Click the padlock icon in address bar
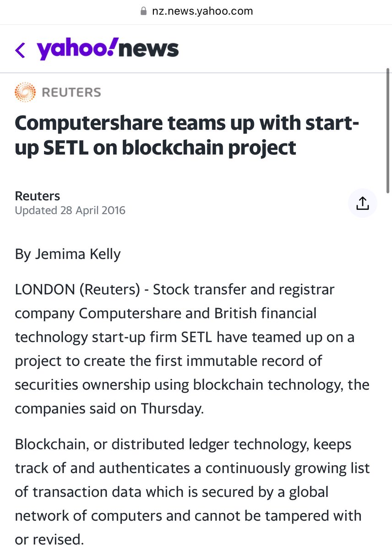 click(x=144, y=11)
